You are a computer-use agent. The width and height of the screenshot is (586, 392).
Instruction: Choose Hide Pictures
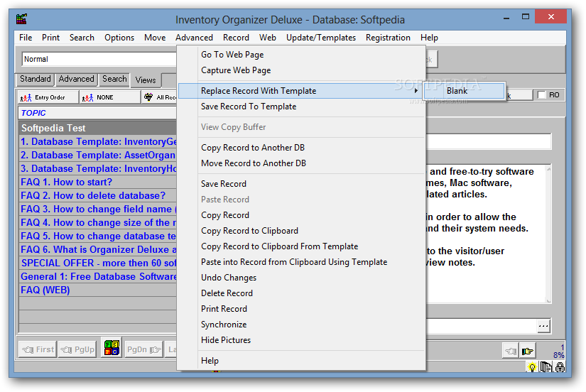[301, 340]
